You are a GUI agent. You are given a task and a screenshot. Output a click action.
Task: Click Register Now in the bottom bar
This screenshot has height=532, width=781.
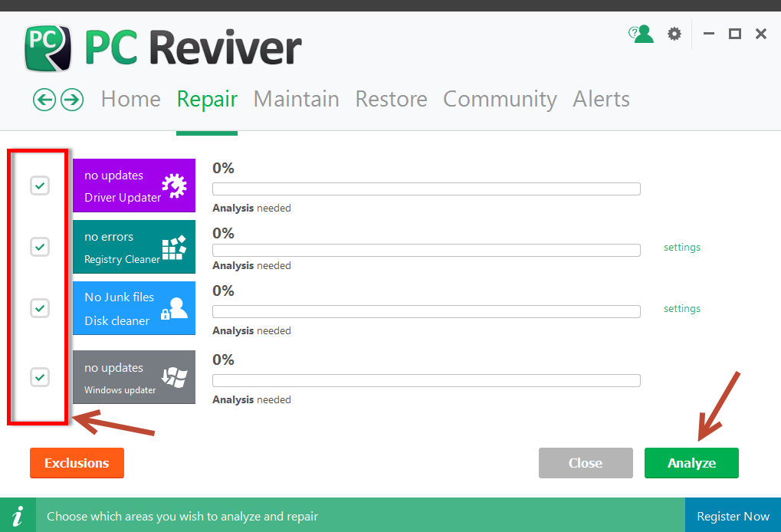[733, 516]
